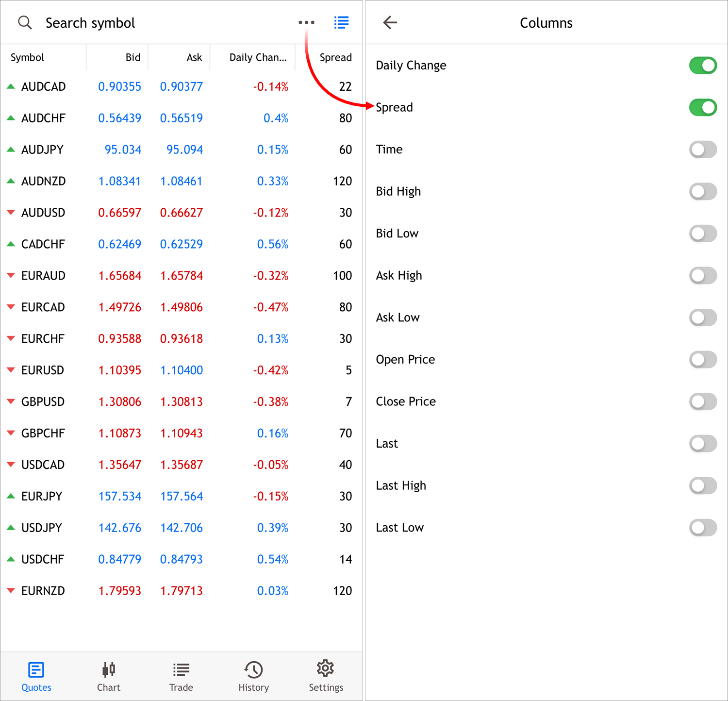Open the search symbol magnifier icon
Viewport: 728px width, 701px height.
pyautogui.click(x=25, y=22)
